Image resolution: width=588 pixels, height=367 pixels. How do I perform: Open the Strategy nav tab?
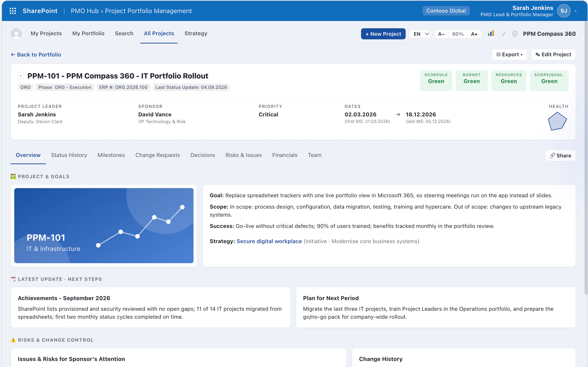(196, 34)
